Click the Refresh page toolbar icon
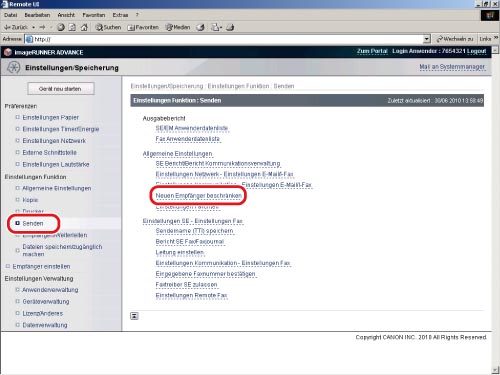 tap(72, 27)
